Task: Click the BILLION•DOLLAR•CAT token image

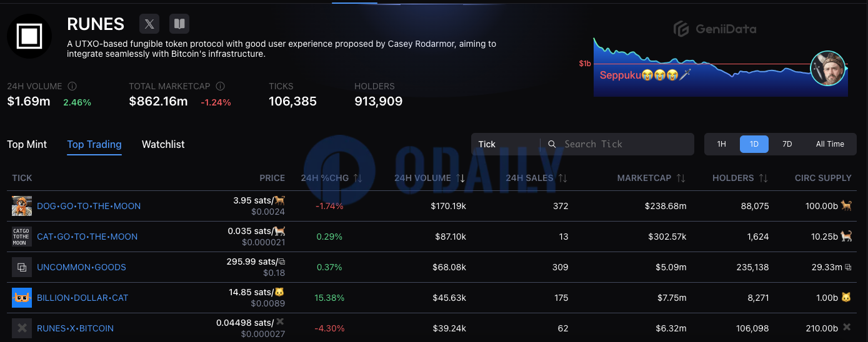Action: pos(22,298)
